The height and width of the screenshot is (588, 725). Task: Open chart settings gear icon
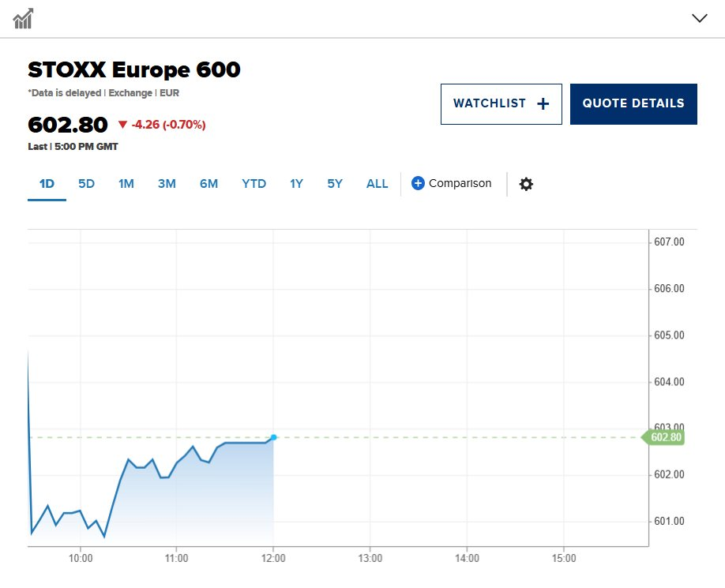[x=526, y=184]
